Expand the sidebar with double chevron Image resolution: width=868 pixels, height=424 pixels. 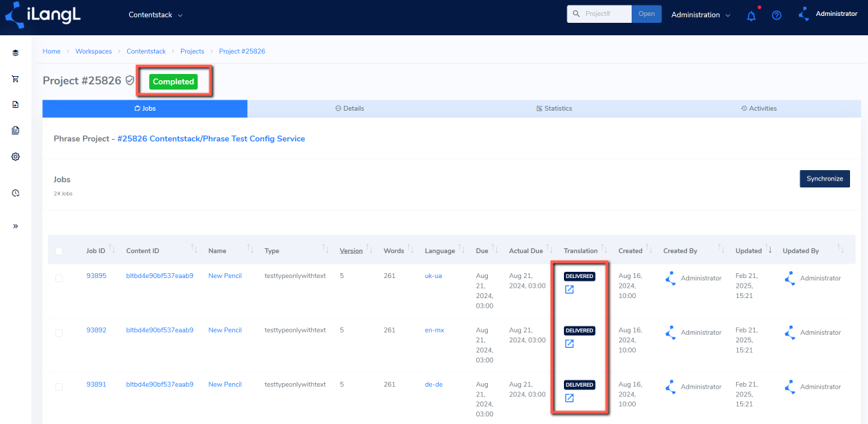[x=15, y=226]
